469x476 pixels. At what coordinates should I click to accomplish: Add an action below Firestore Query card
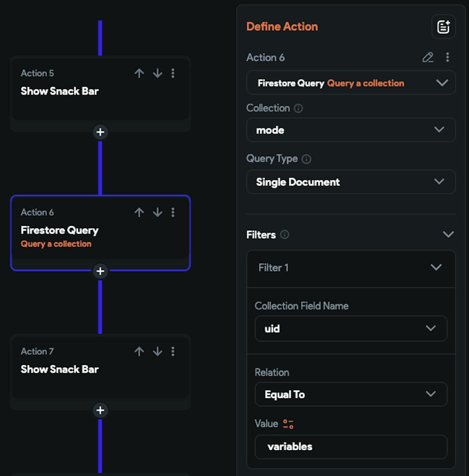point(100,271)
